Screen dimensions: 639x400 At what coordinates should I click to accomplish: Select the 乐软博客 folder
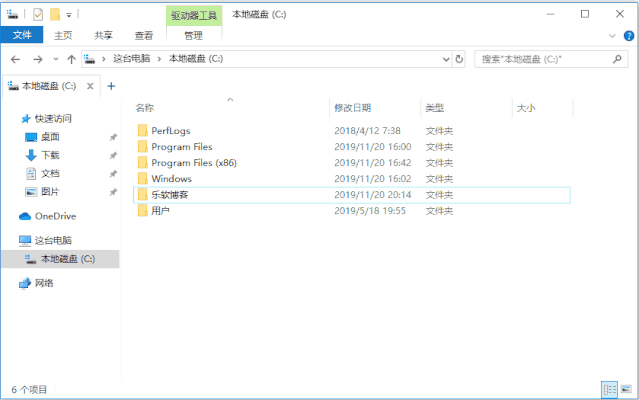pos(352,195)
